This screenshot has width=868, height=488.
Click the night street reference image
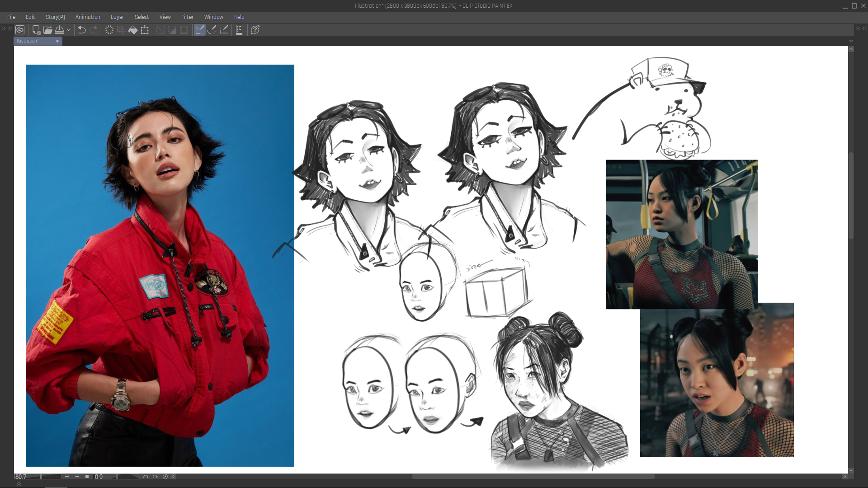coord(717,384)
